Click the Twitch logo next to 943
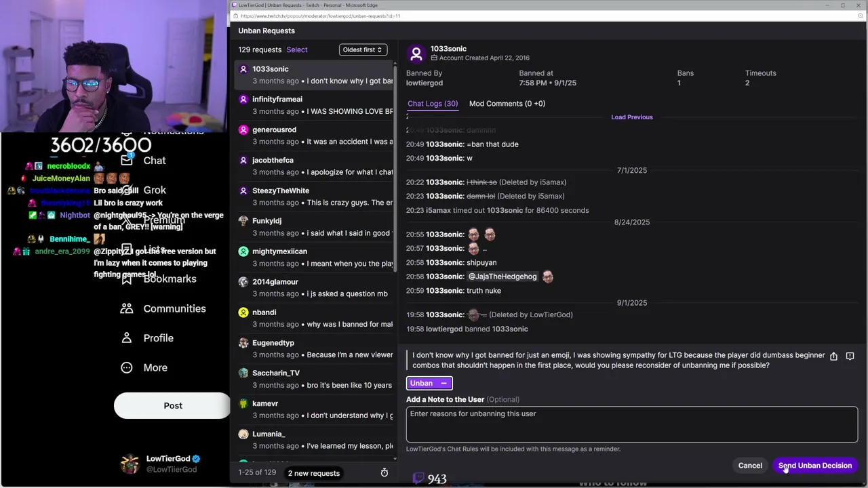This screenshot has width=868, height=488. tap(418, 479)
